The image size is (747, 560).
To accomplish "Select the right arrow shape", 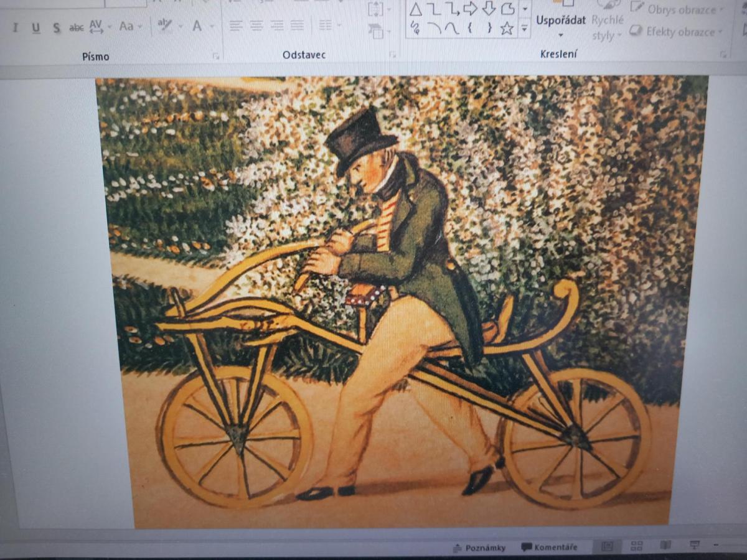I will click(471, 9).
